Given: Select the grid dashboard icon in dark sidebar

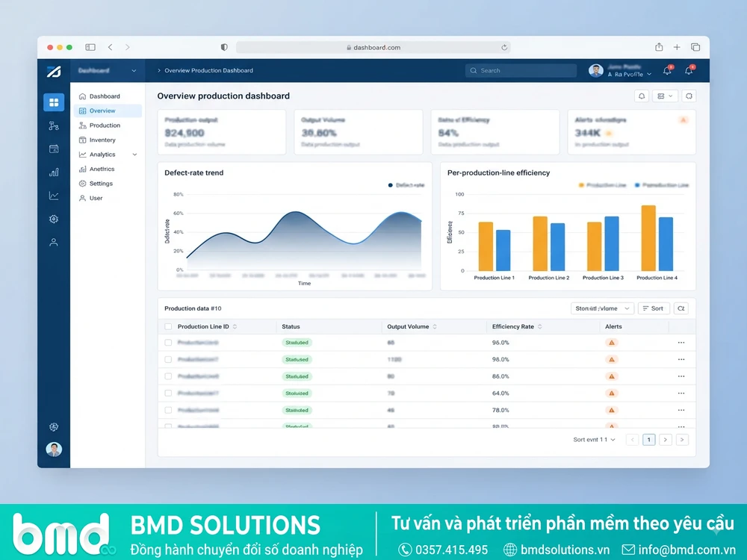Looking at the screenshot, I should (x=54, y=102).
